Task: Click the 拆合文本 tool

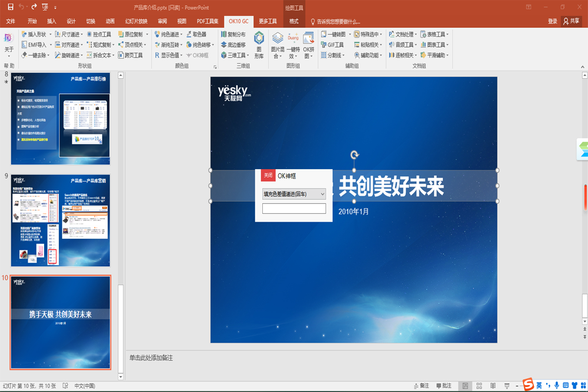Action: click(100, 55)
